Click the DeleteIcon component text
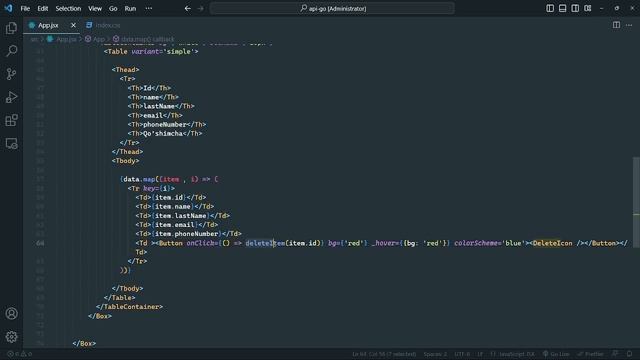Viewport: 640px width, 360px height. [552, 243]
